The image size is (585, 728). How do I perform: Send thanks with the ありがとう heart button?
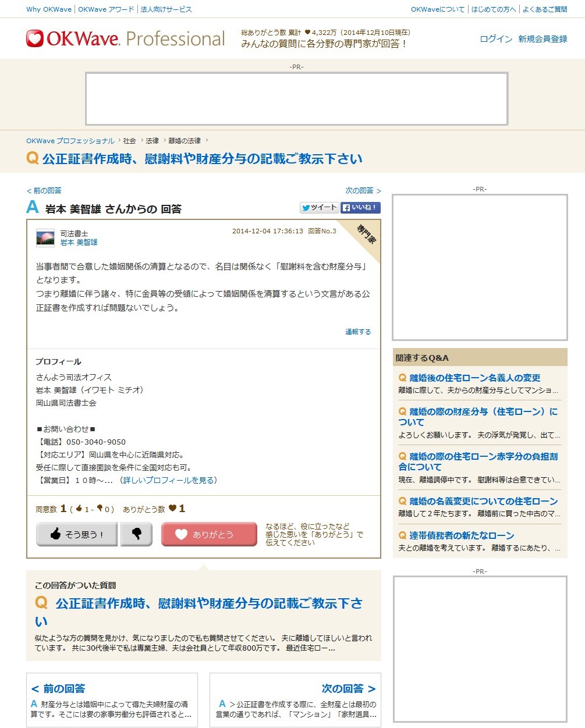click(x=209, y=534)
